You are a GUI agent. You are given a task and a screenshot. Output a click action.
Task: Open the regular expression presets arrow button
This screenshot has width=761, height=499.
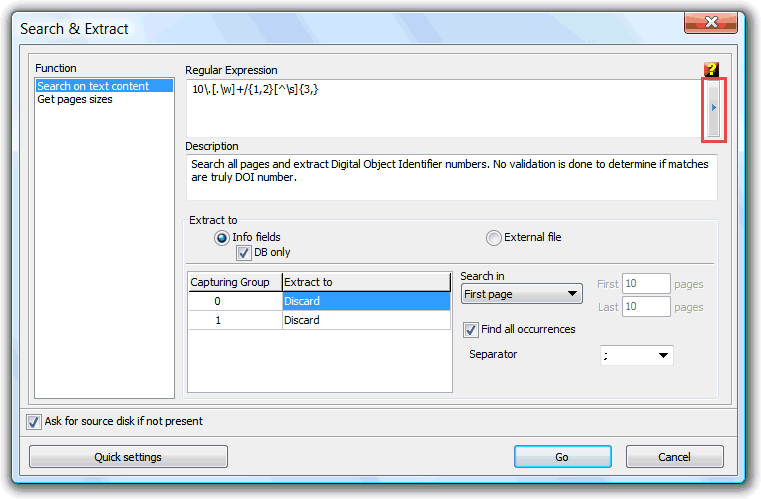pos(713,108)
